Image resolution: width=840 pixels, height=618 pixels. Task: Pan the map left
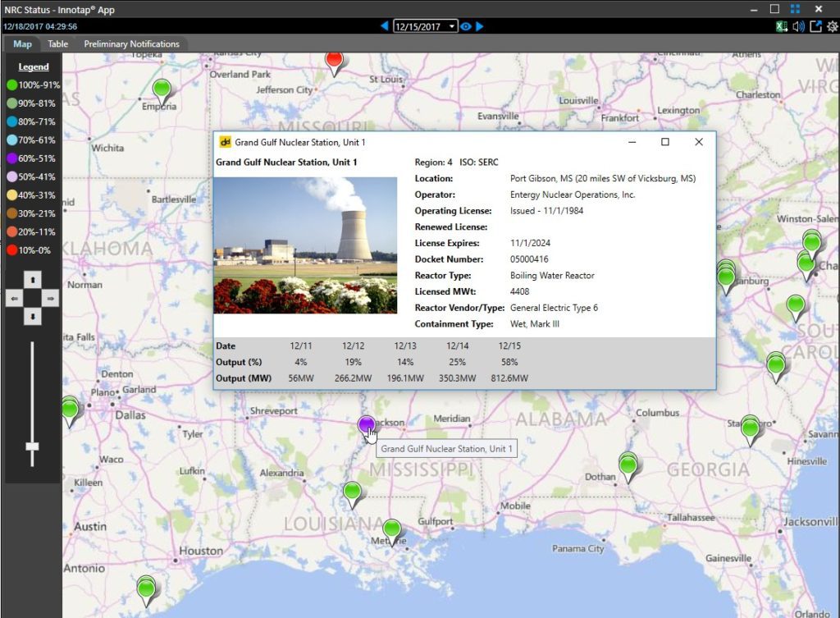pos(15,298)
